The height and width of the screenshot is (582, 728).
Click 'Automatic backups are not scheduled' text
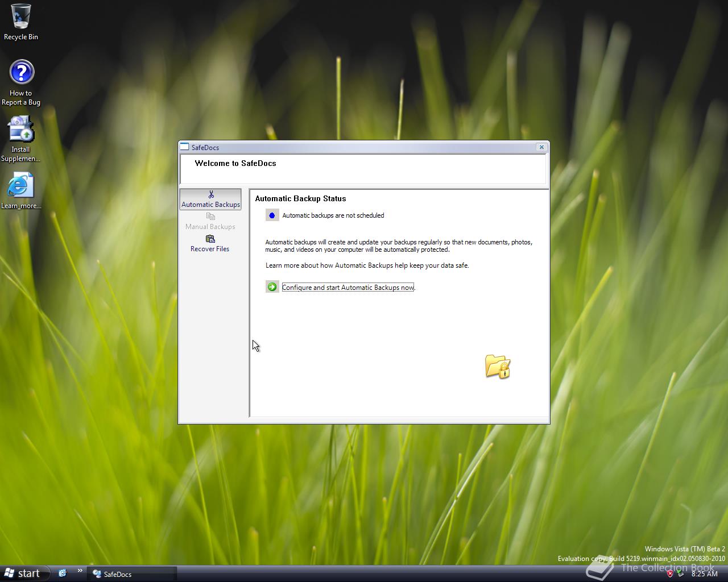coord(333,215)
